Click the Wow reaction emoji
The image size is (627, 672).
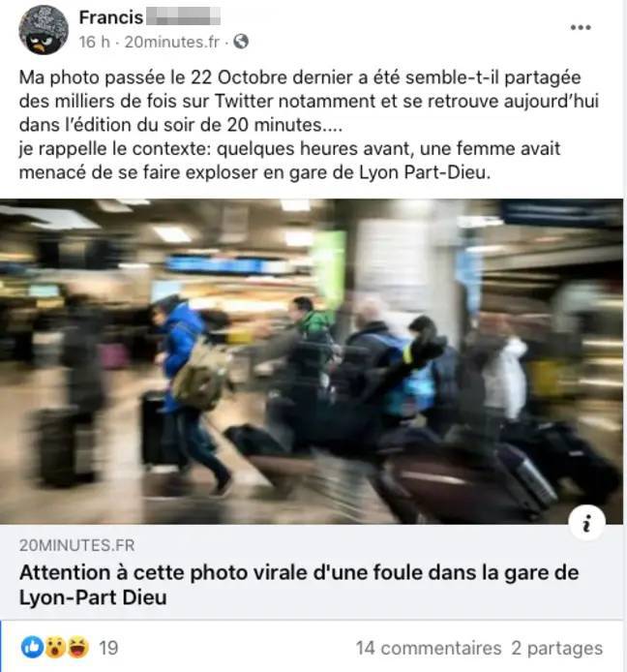[55, 647]
